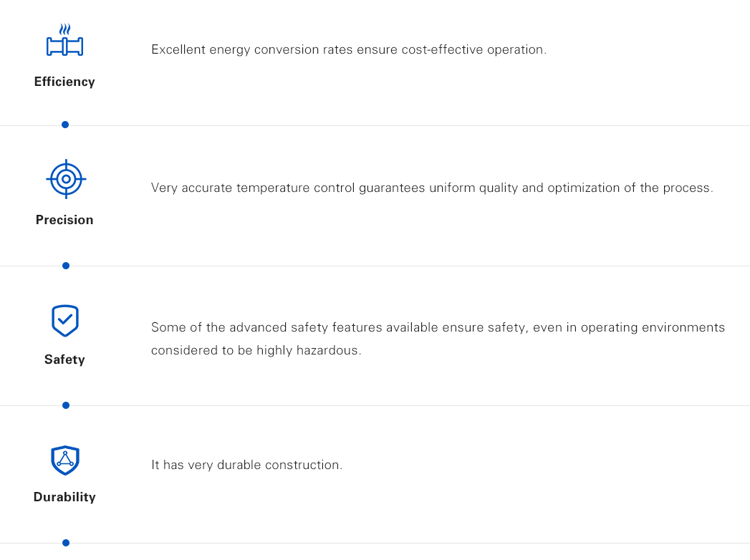Click the blue dot below Durability

point(66,543)
